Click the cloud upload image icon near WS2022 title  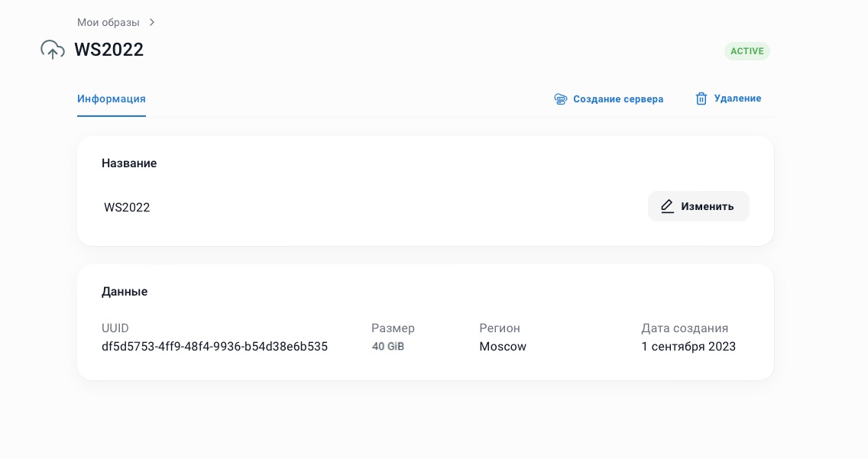(x=52, y=49)
